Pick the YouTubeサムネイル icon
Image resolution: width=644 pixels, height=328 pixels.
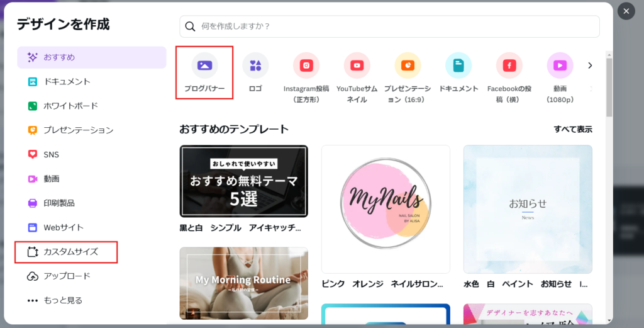pyautogui.click(x=357, y=65)
